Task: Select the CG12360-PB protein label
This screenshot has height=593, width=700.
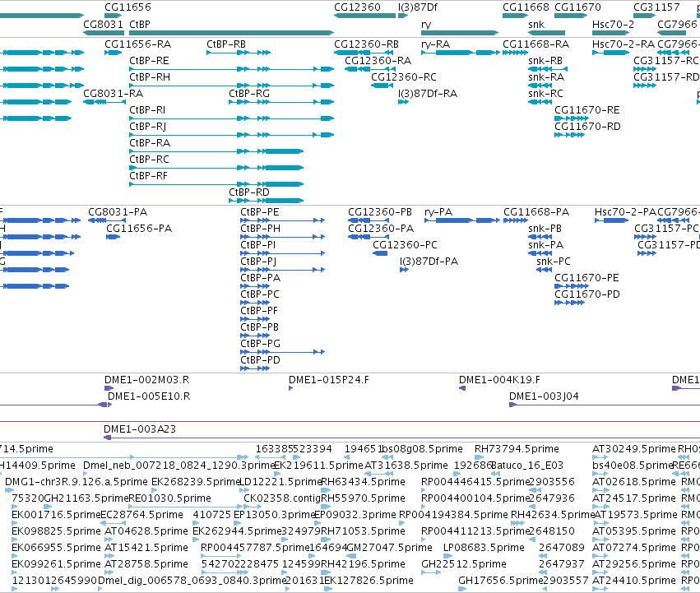Action: (x=380, y=212)
